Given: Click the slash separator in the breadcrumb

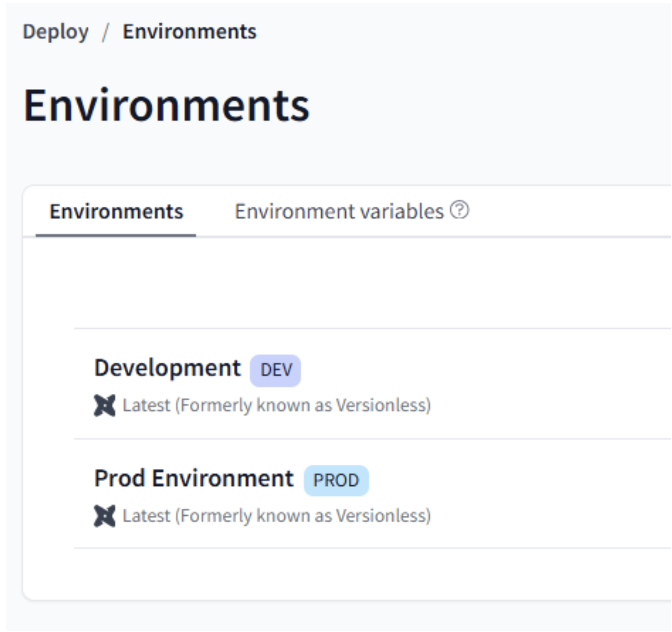Looking at the screenshot, I should point(106,32).
